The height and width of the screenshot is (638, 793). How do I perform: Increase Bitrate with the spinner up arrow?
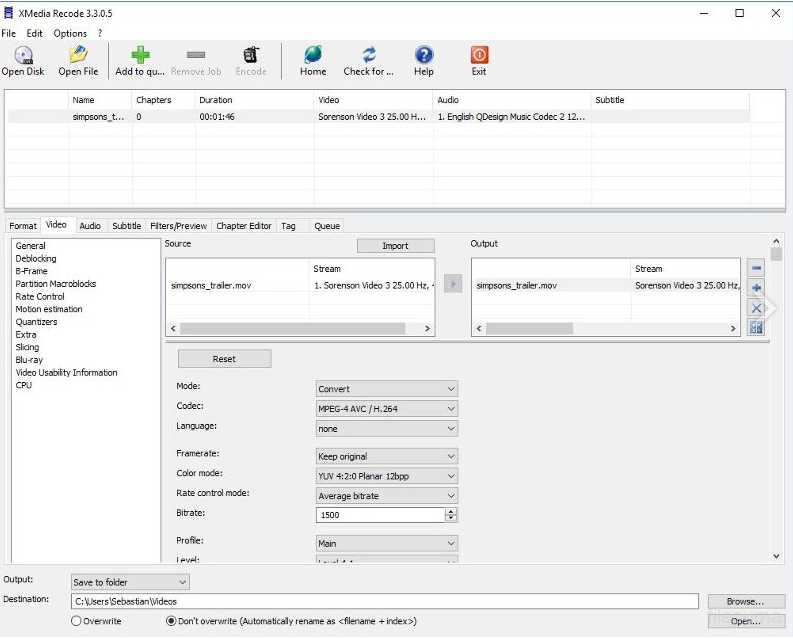tap(451, 511)
